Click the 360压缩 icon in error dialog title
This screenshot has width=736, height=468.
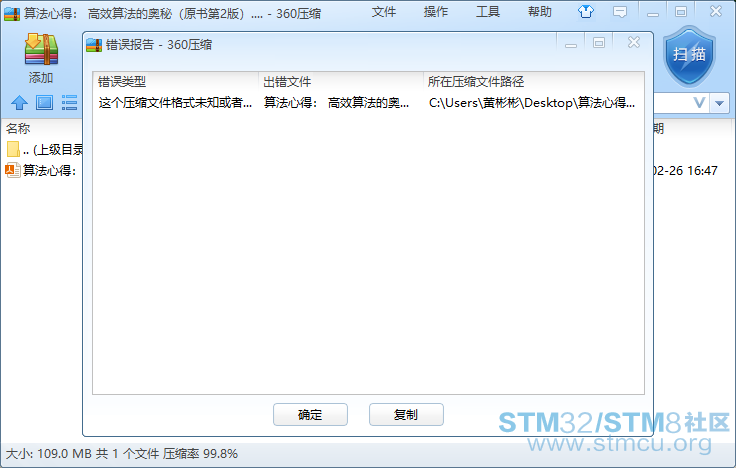(x=94, y=45)
